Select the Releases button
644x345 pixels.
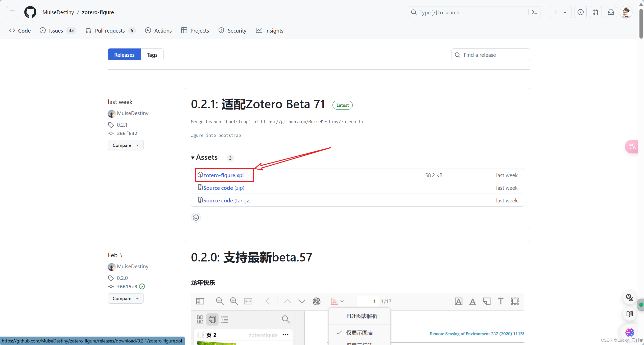(x=124, y=55)
